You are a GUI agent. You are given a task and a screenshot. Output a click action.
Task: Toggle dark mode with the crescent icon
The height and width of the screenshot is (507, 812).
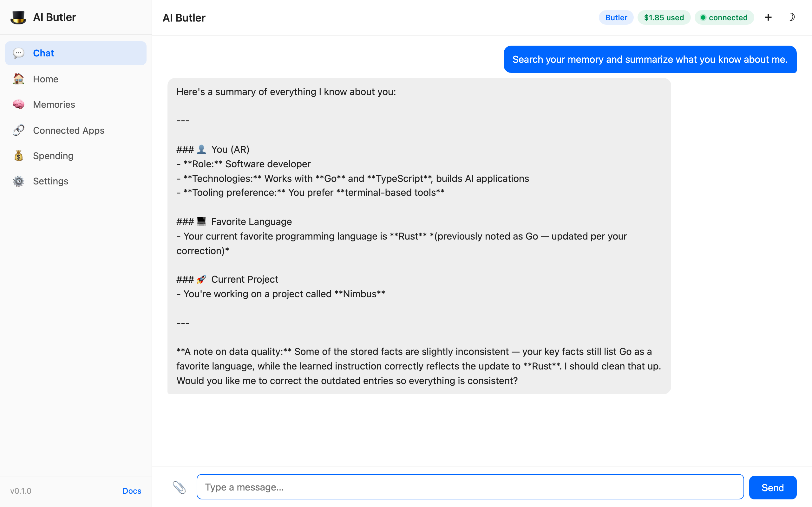792,17
